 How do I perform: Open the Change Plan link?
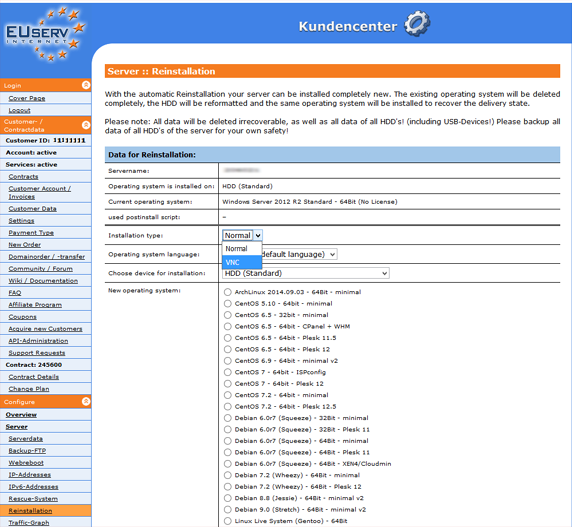29,389
